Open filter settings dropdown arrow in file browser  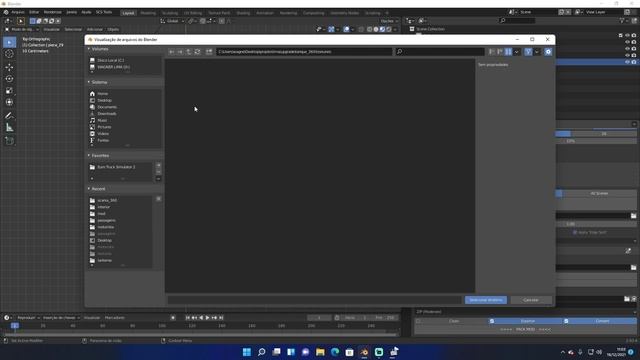point(537,52)
